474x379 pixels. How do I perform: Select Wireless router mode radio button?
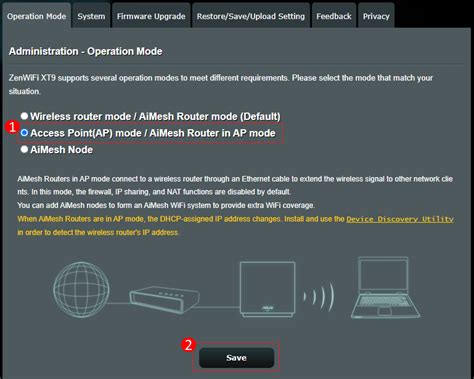[24, 116]
